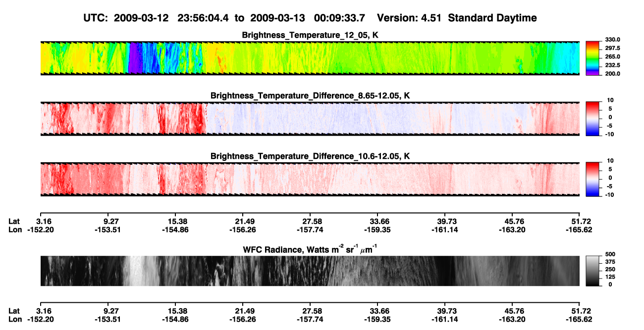Click latitude 39.73 under the 10.6-12.05 panel
This screenshot has height=330, width=644.
[445, 221]
